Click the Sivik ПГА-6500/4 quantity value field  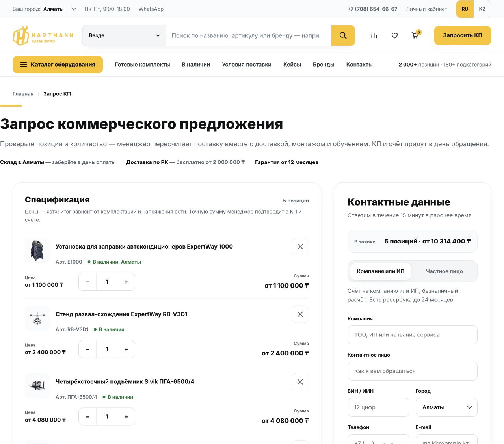click(x=107, y=417)
